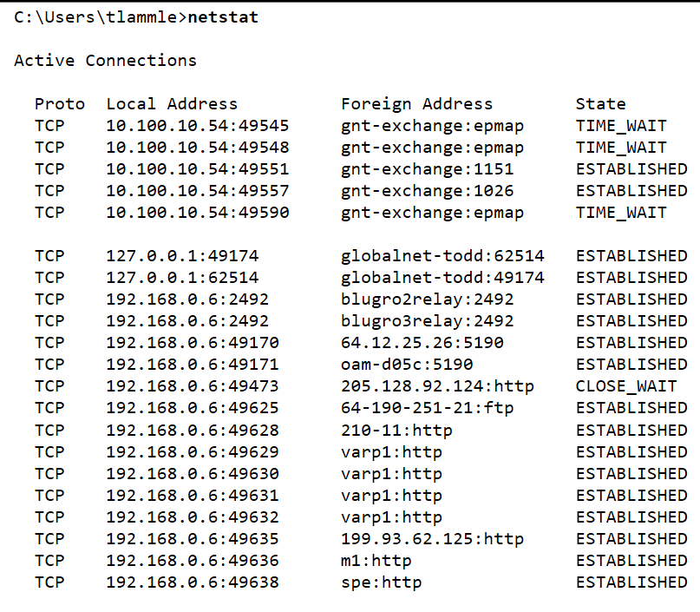Select foreign address 199.93.62.125:http

(x=432, y=539)
